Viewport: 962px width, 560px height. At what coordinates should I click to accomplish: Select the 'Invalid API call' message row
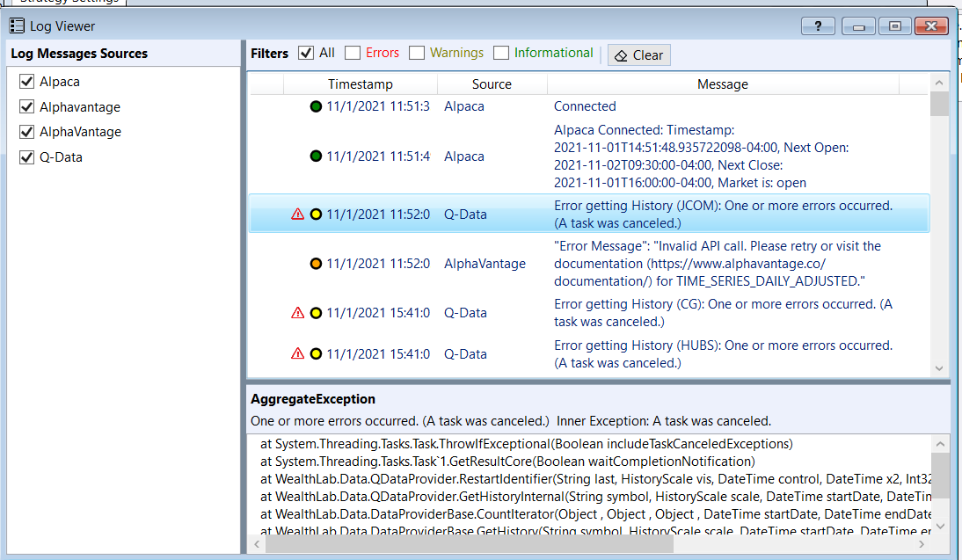589,264
